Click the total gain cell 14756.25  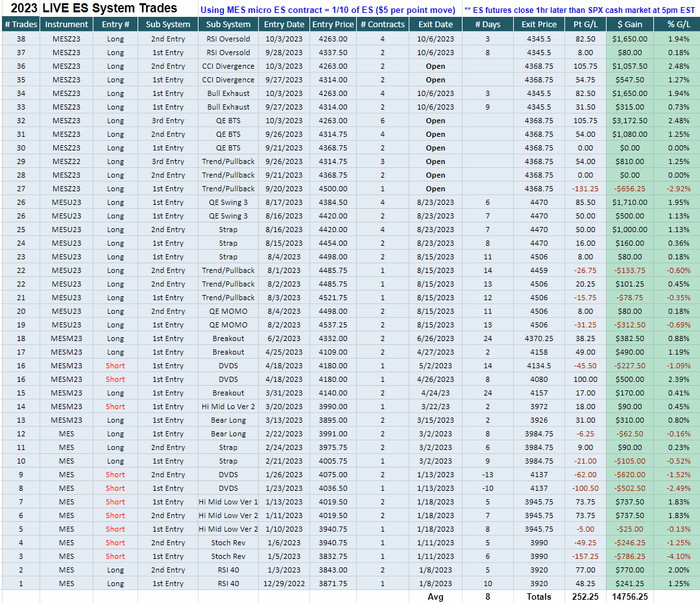coord(630,597)
